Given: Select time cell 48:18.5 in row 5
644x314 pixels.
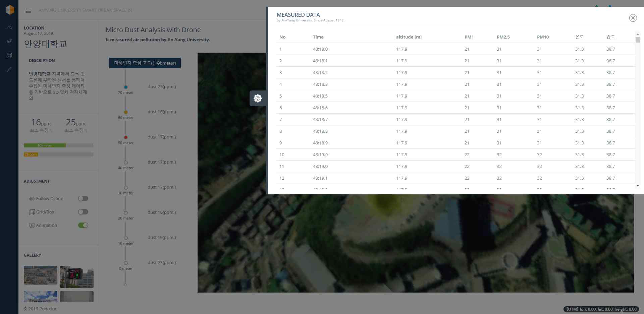Looking at the screenshot, I should 320,96.
